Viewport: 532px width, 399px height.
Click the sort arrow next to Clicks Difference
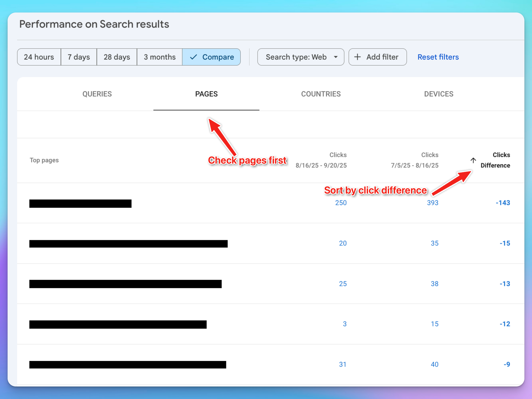pos(473,160)
